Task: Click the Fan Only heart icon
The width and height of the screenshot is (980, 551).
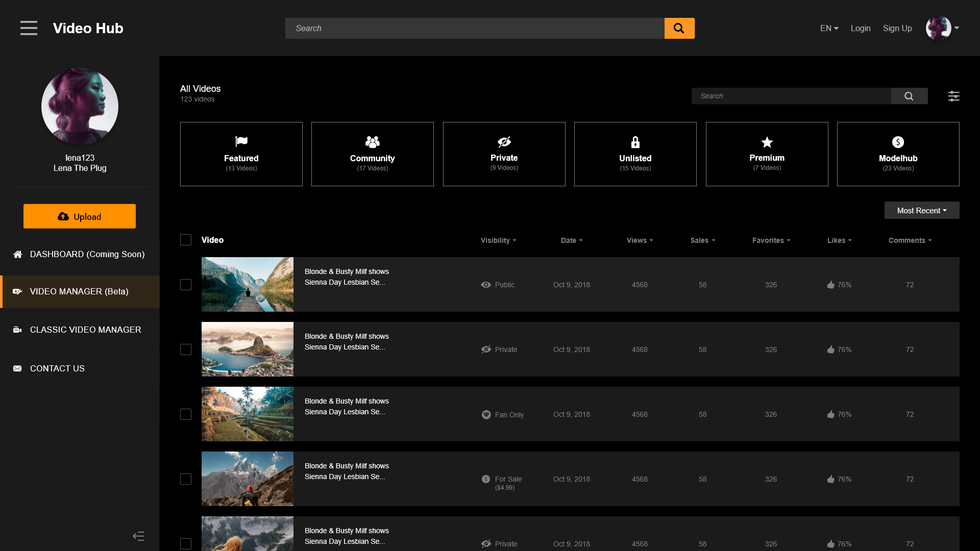Action: pos(486,415)
